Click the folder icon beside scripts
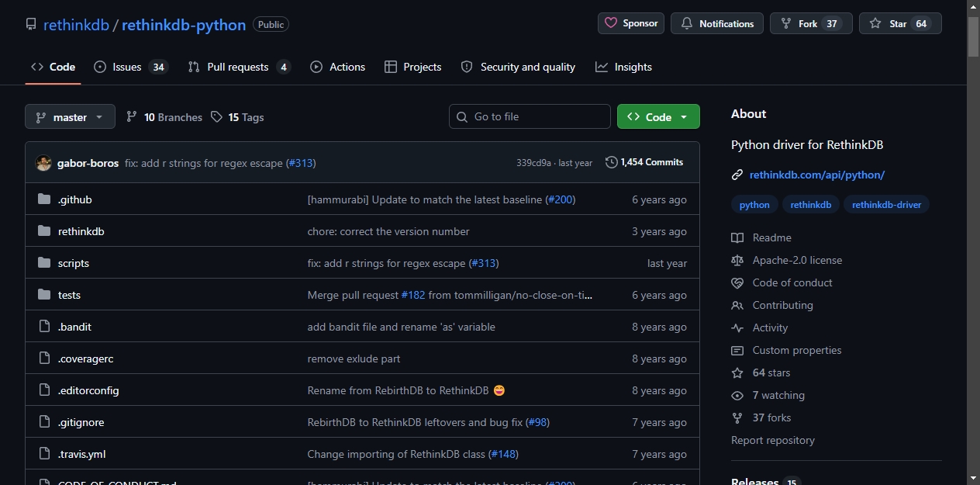The image size is (980, 485). pos(44,263)
